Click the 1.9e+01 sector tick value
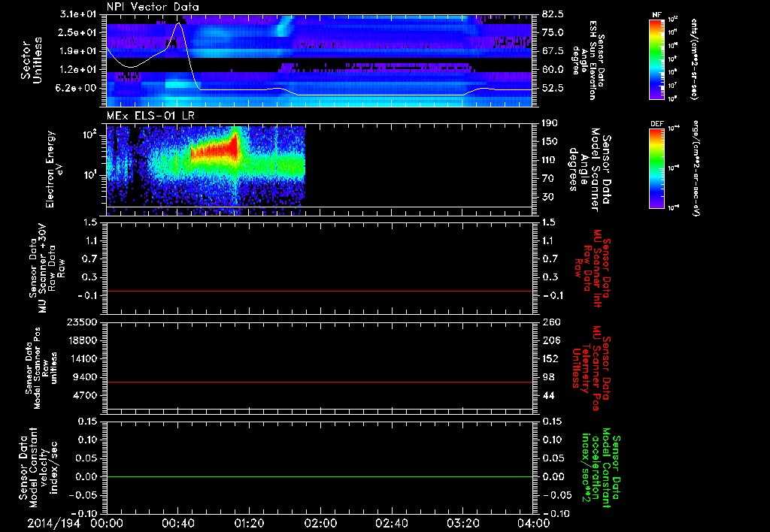Screen dimensions: 770x532 pyautogui.click(x=78, y=51)
